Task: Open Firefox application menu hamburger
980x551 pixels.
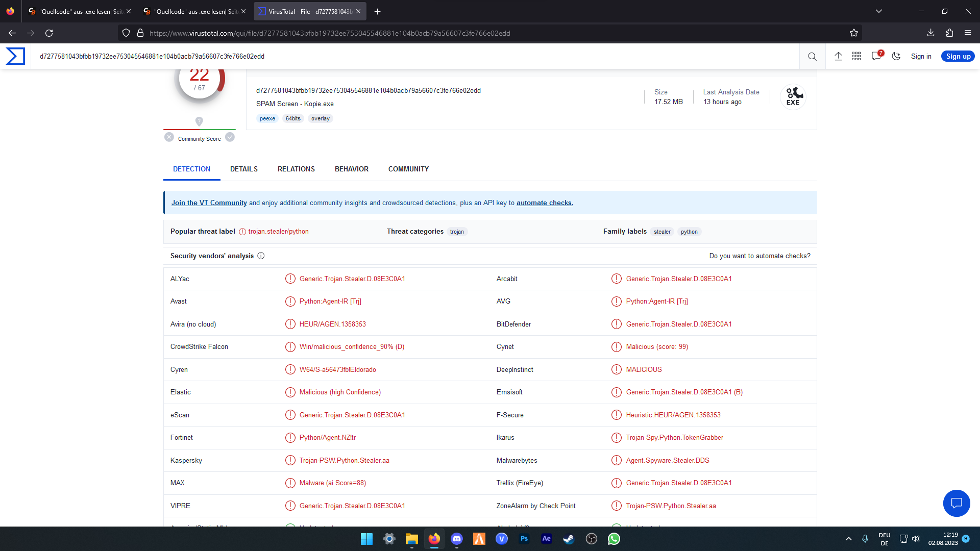Action: pos(967,33)
